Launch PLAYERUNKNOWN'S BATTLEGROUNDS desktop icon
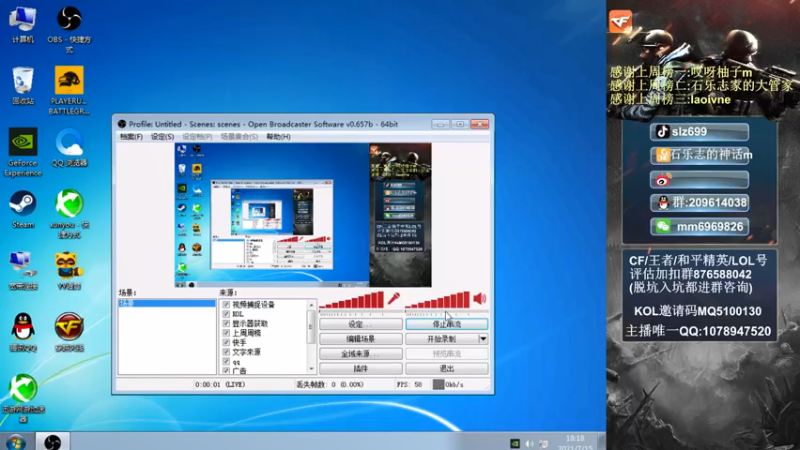The image size is (800, 450). [x=69, y=90]
